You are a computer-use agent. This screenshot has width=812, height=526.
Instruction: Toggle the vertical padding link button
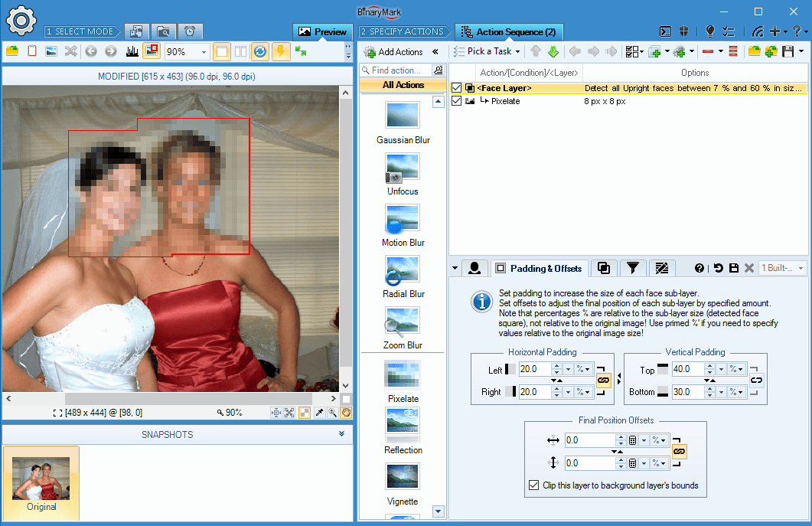[757, 381]
